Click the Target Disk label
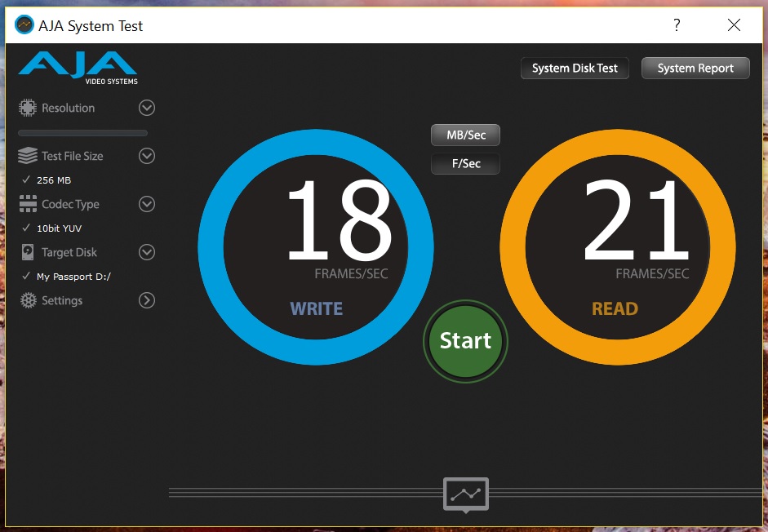The height and width of the screenshot is (532, 768). tap(69, 252)
